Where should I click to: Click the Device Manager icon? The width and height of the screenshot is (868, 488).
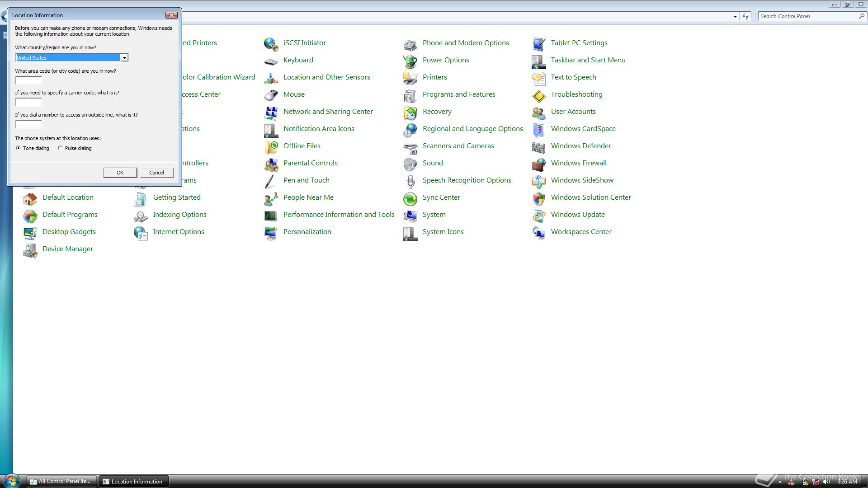point(30,250)
